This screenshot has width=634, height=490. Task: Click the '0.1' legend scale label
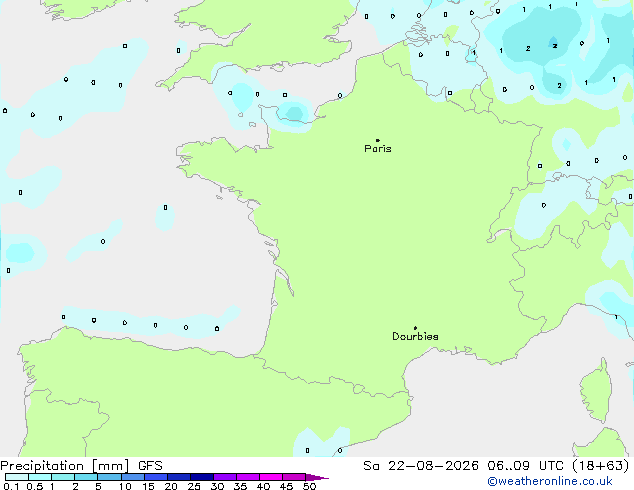11,486
